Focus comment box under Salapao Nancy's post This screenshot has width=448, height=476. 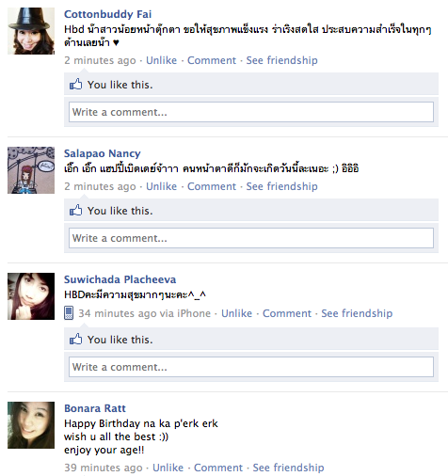click(251, 238)
